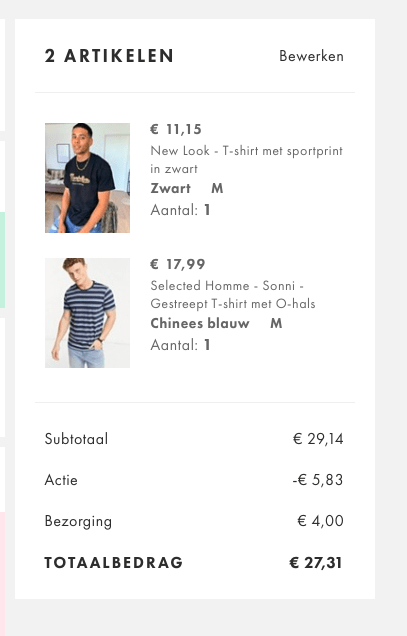The image size is (407, 636).
Task: Click the size M of the black T-shirt
Action: [217, 188]
